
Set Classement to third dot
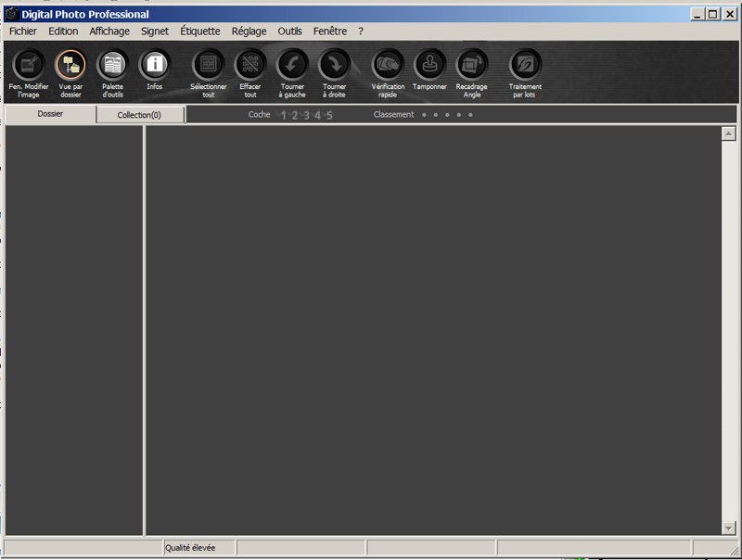pyautogui.click(x=447, y=115)
